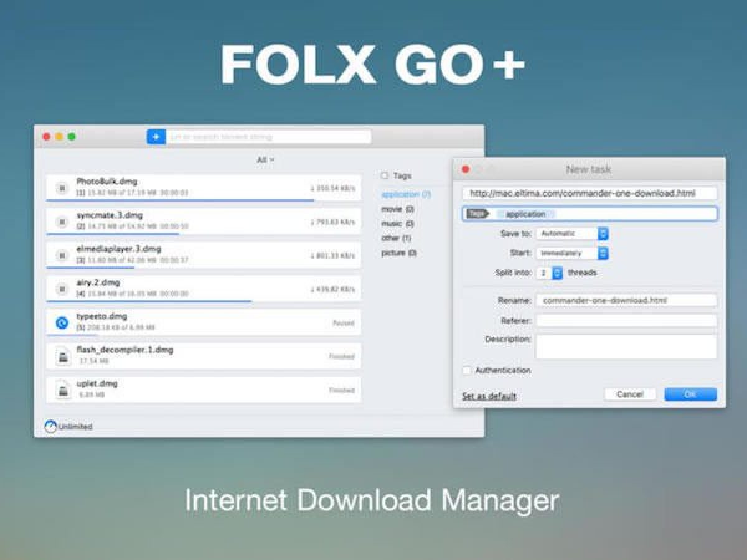Screen dimensions: 747x560
Task: Select the application (7) tag
Action: point(406,194)
